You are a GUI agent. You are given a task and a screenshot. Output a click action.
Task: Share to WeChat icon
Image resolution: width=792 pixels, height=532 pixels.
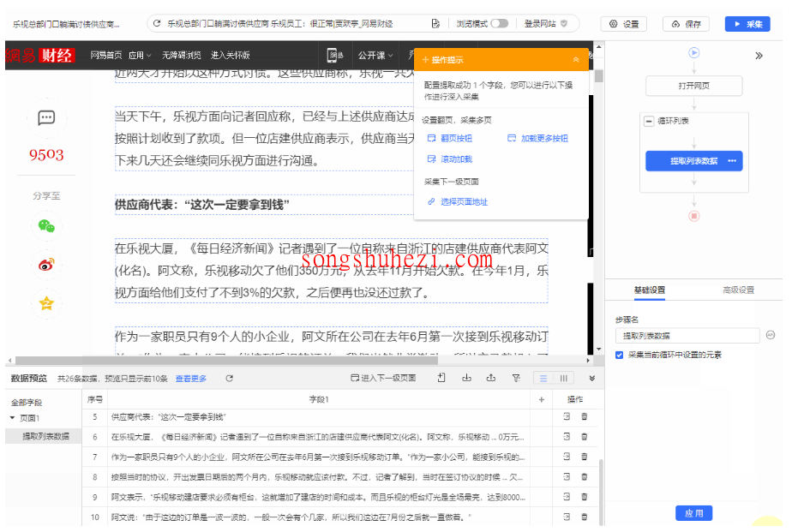click(46, 226)
